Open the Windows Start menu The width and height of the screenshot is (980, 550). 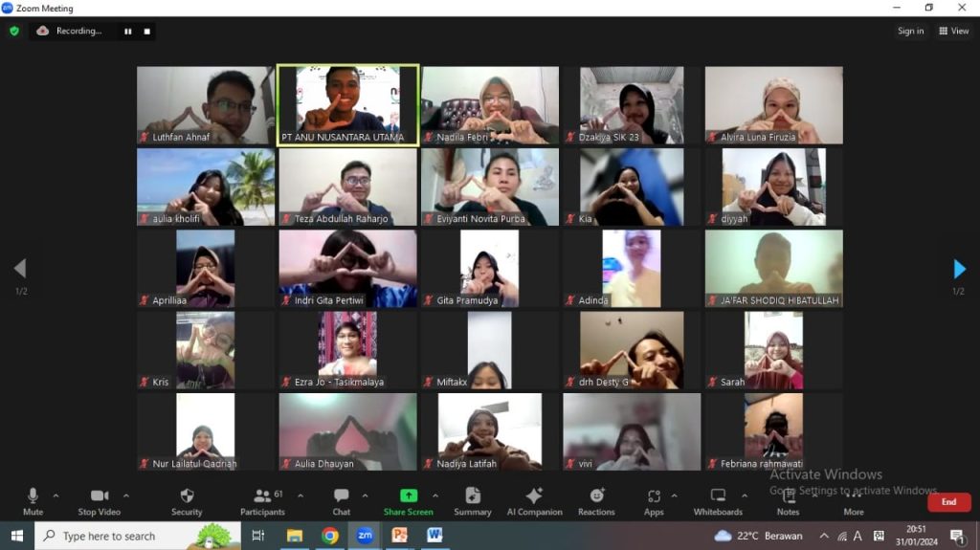[x=17, y=536]
